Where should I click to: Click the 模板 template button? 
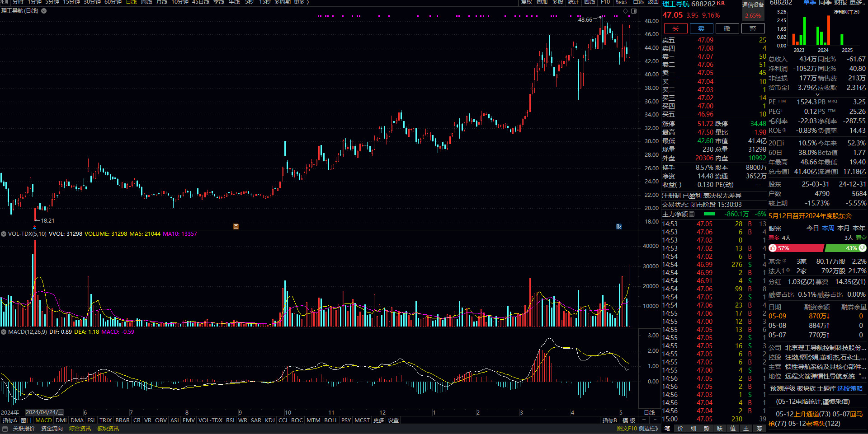[x=629, y=420]
